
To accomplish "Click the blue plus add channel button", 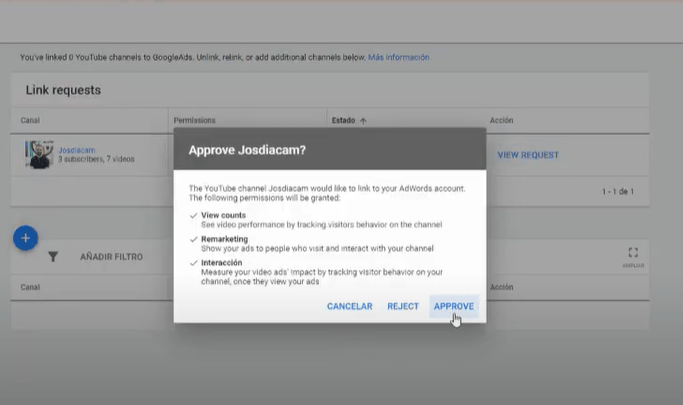I will pos(25,238).
